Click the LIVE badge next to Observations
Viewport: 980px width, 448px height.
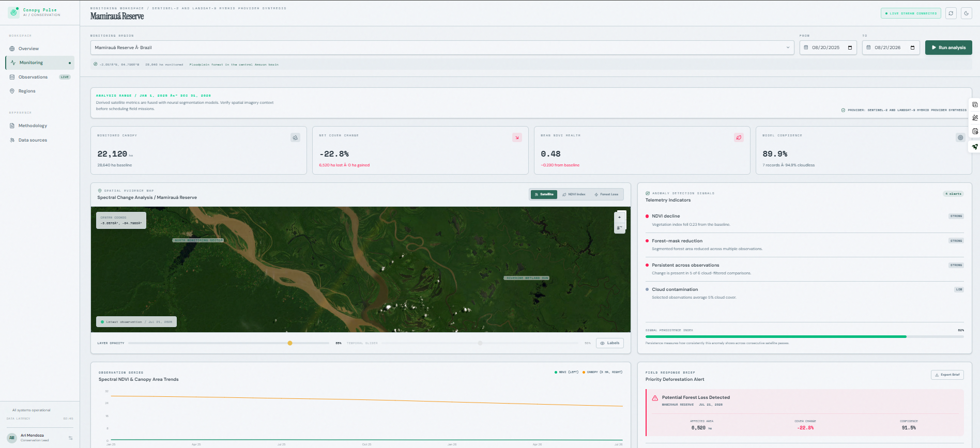pos(65,77)
